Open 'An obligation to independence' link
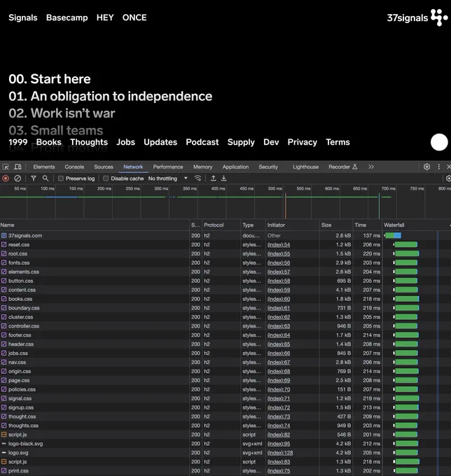Screen dimensions: 451x476 tap(110, 96)
